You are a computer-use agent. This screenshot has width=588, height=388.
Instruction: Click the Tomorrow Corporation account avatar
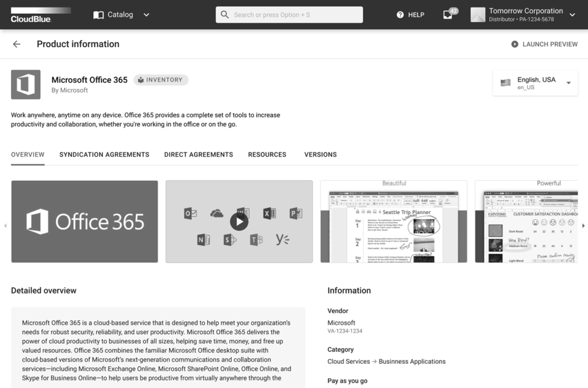click(x=478, y=15)
